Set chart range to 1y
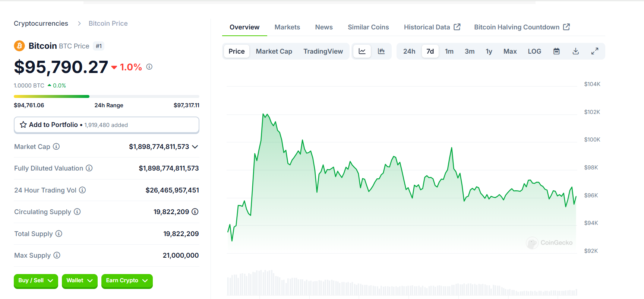This screenshot has height=299, width=644. [x=489, y=51]
